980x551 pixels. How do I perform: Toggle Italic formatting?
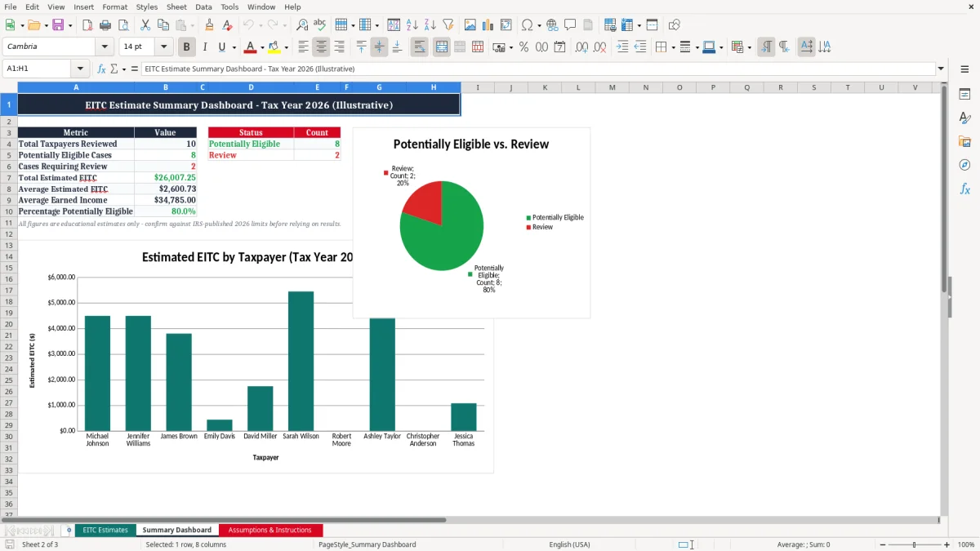[204, 47]
